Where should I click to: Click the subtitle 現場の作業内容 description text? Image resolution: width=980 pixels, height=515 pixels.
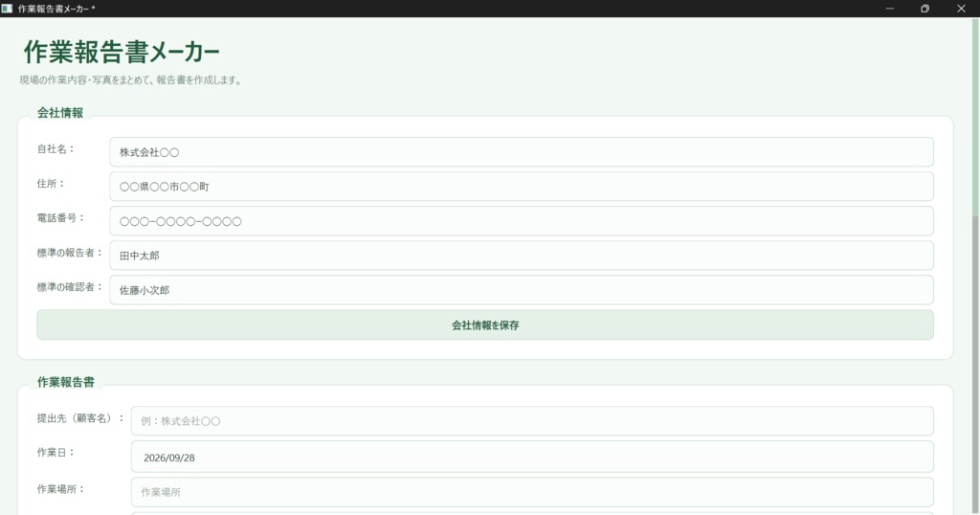(130, 80)
